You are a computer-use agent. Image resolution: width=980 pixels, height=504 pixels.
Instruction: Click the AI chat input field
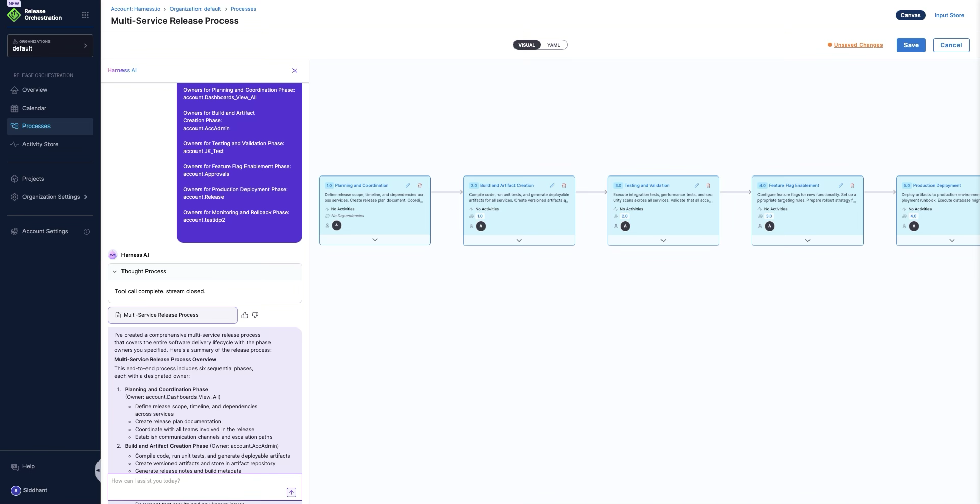pyautogui.click(x=197, y=485)
